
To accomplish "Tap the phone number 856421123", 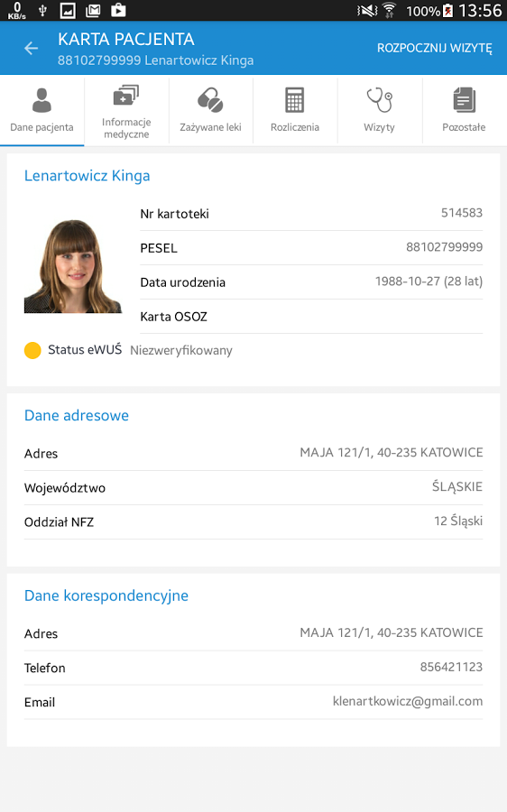I will pyautogui.click(x=451, y=667).
